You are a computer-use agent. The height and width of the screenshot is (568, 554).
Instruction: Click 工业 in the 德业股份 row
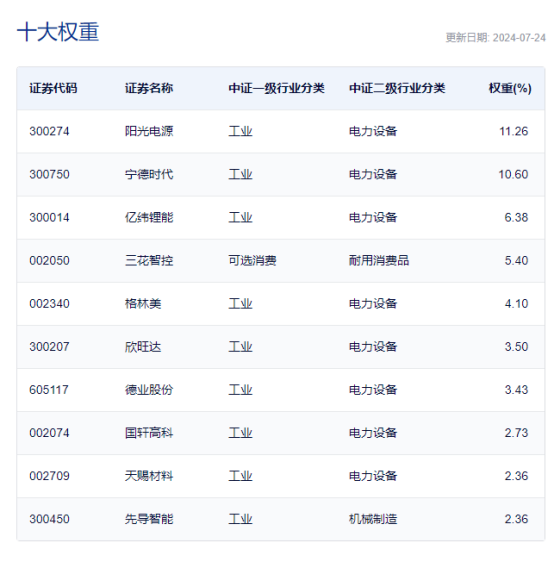(240, 390)
